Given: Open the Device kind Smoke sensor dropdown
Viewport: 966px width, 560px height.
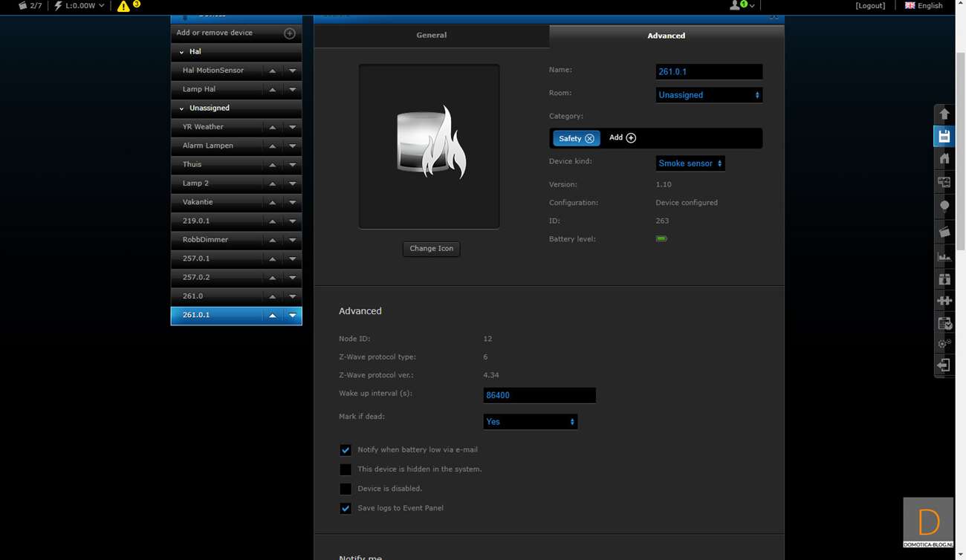Looking at the screenshot, I should (690, 163).
